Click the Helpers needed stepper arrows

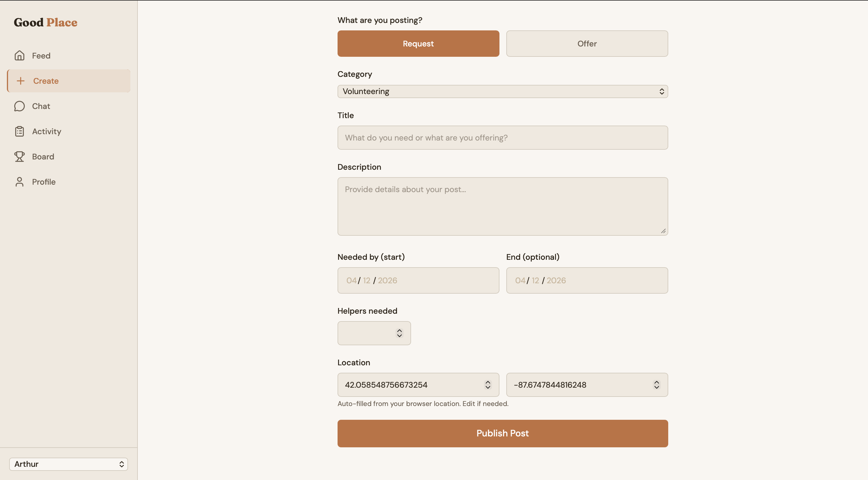coord(399,333)
